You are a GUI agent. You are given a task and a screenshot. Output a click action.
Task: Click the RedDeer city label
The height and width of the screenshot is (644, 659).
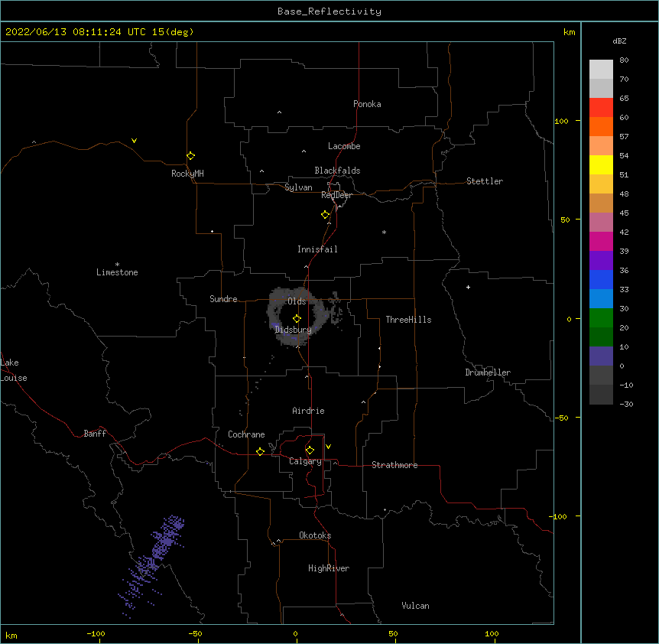[x=336, y=195]
